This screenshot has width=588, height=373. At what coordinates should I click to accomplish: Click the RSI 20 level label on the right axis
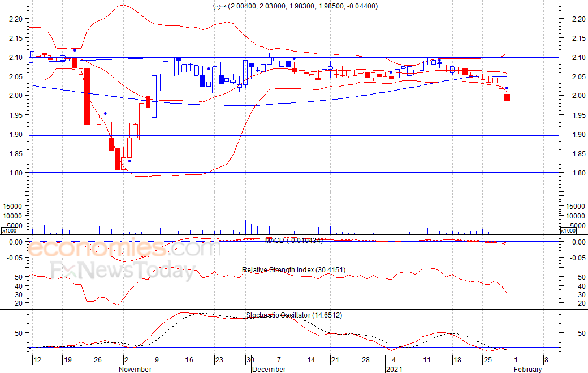[x=582, y=303]
